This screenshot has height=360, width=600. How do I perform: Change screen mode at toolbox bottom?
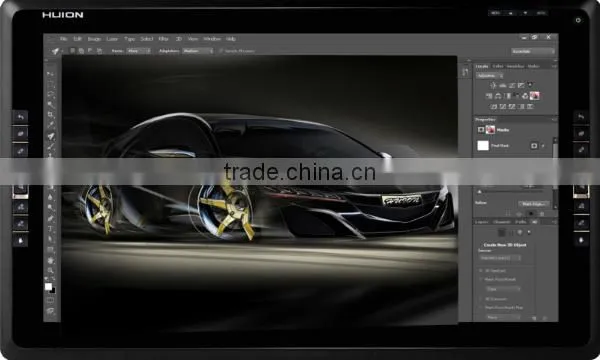pos(50,311)
